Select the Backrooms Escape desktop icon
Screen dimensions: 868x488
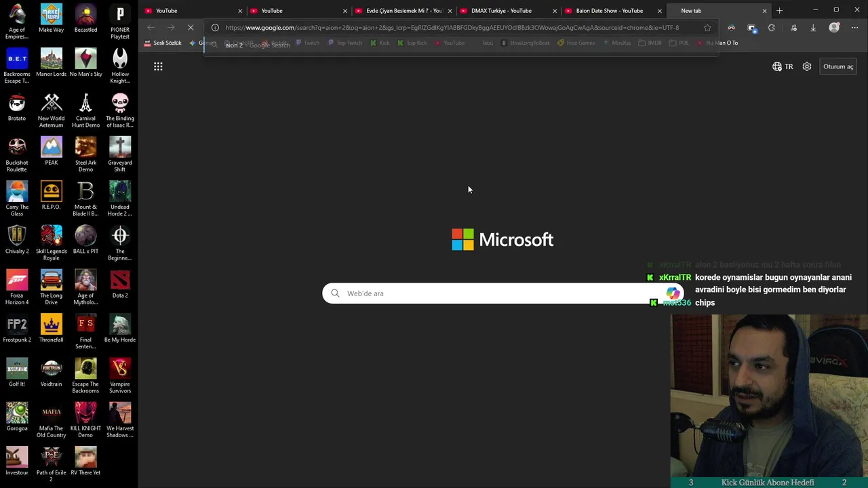pos(17,66)
